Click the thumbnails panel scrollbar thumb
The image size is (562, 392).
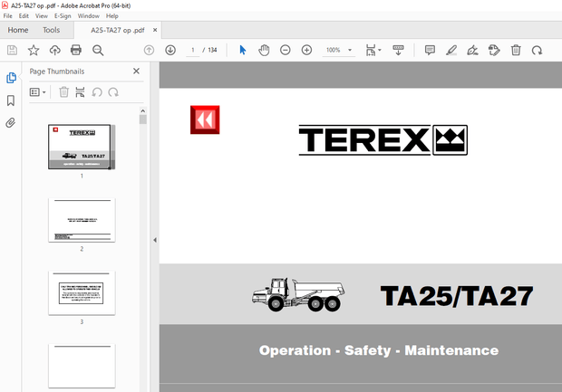pyautogui.click(x=143, y=120)
